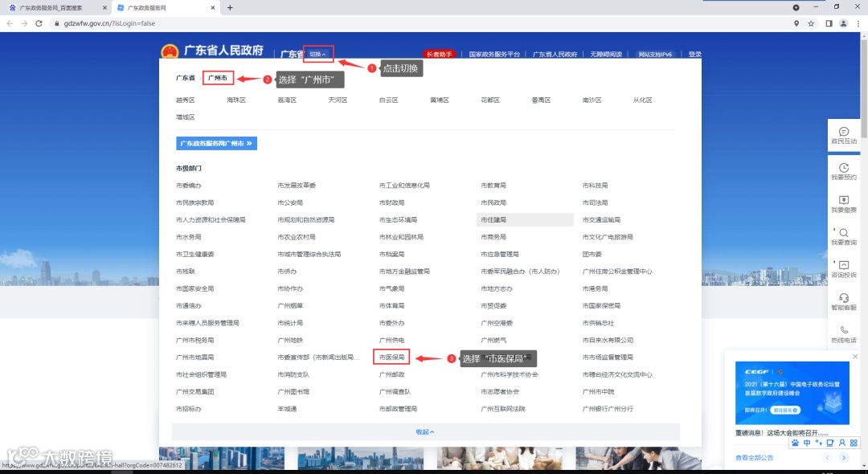Open the Chrome profile avatar icon
This screenshot has width=868, height=474.
844,23
